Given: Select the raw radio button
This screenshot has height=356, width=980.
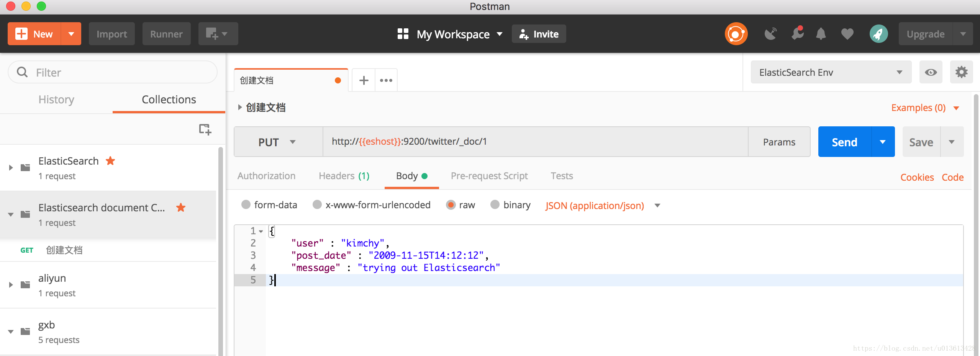Looking at the screenshot, I should click(451, 205).
